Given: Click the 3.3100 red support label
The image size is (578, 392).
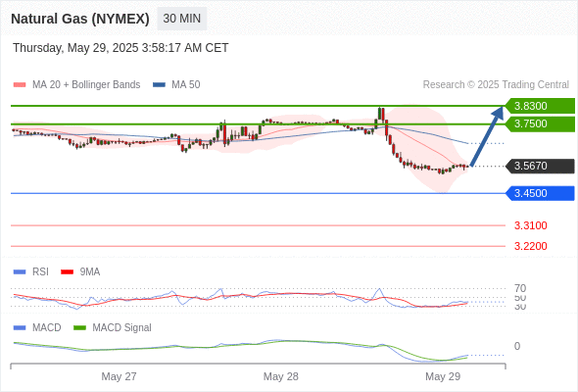Looking at the screenshot, I should click(530, 225).
